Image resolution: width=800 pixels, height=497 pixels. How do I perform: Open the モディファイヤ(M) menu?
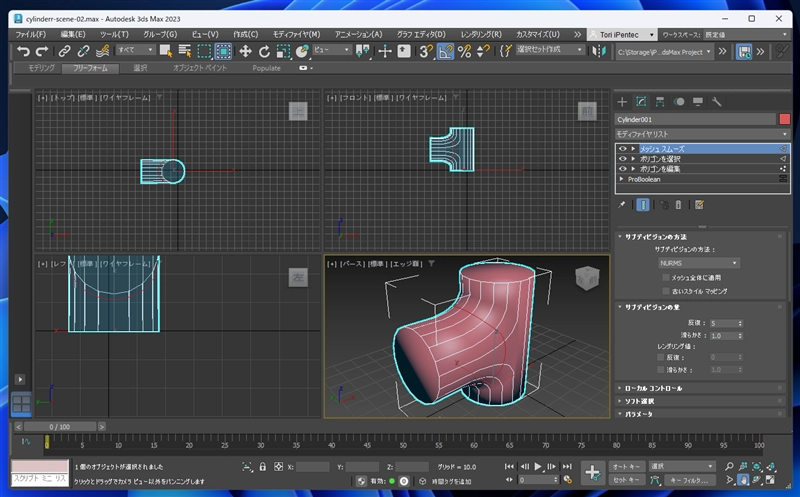click(x=296, y=34)
